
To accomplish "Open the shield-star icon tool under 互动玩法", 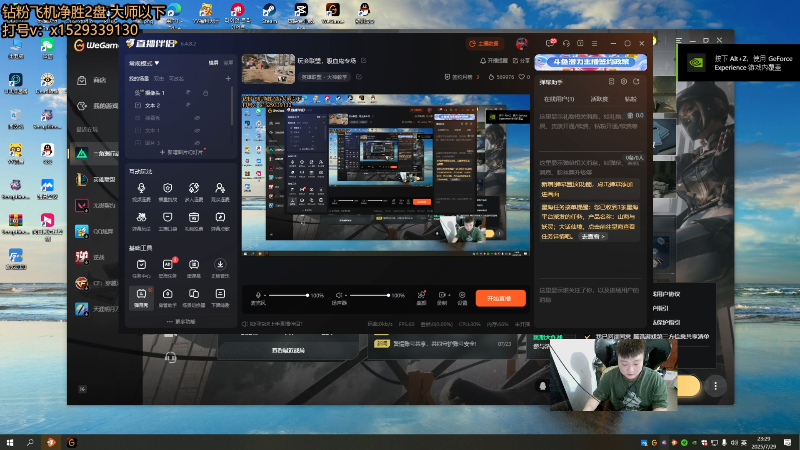I will pos(167,188).
